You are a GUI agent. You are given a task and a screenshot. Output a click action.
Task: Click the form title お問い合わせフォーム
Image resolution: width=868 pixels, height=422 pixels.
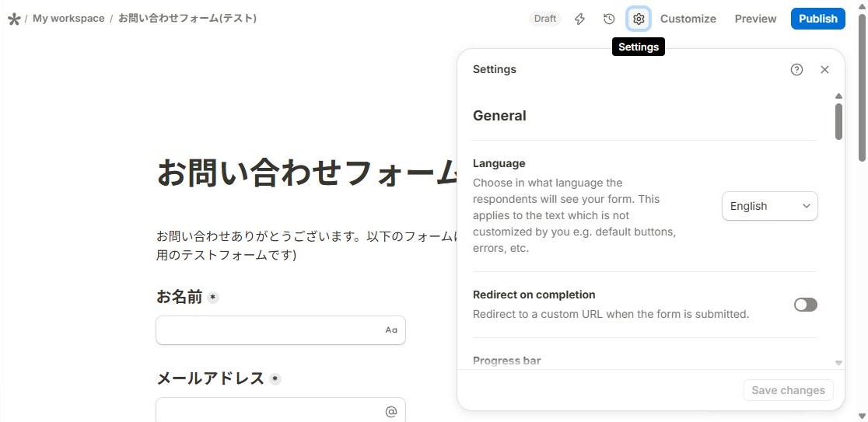click(307, 173)
